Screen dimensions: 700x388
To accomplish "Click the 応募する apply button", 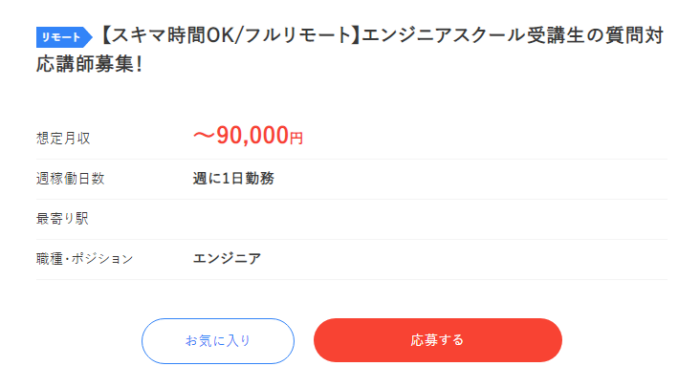I will pos(438,340).
